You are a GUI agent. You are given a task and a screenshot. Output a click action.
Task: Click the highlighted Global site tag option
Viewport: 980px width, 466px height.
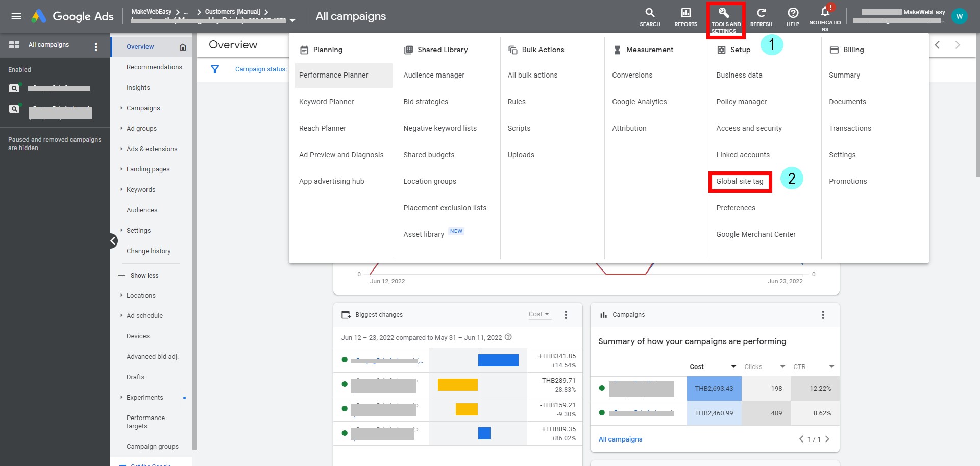point(740,181)
